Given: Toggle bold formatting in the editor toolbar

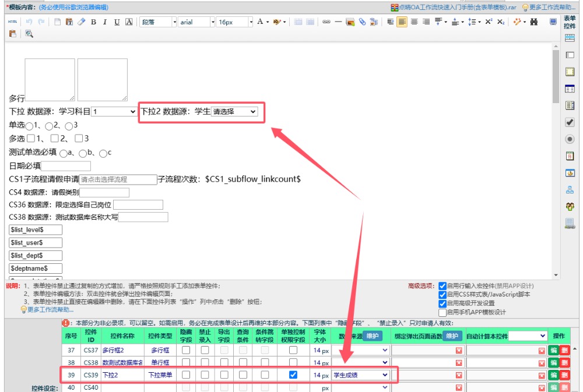Looking at the screenshot, I should tap(93, 22).
